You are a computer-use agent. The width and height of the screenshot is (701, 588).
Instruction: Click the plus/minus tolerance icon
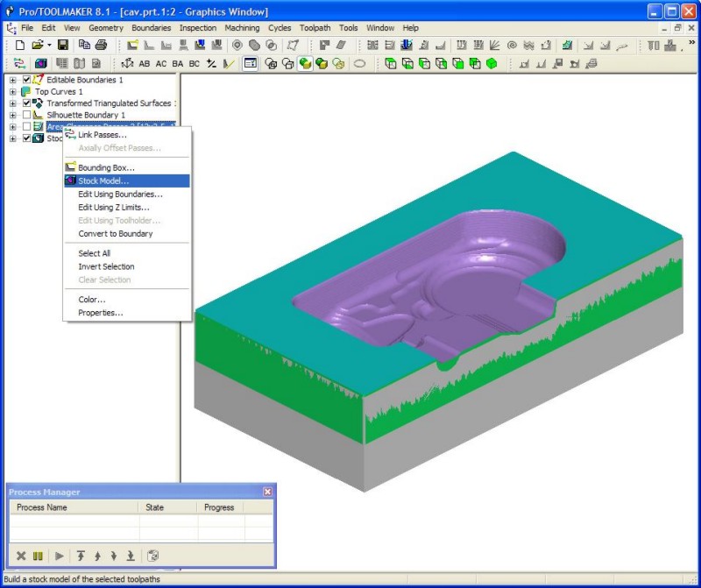click(x=211, y=63)
